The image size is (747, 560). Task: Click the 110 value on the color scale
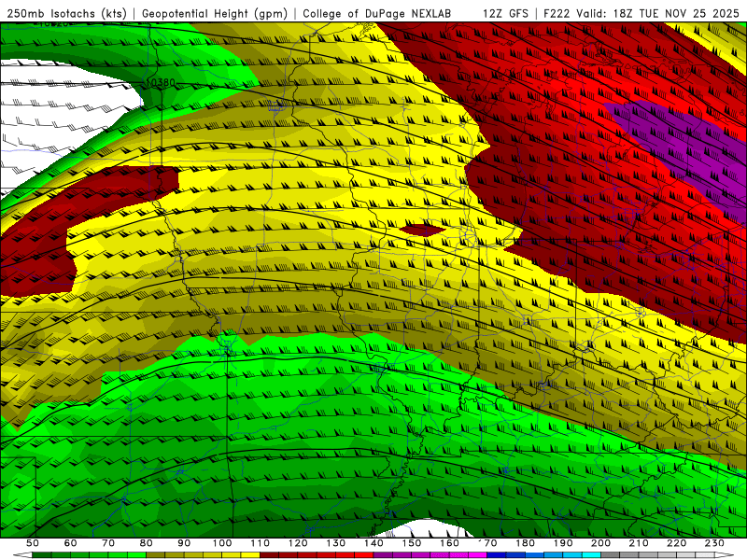[x=261, y=543]
